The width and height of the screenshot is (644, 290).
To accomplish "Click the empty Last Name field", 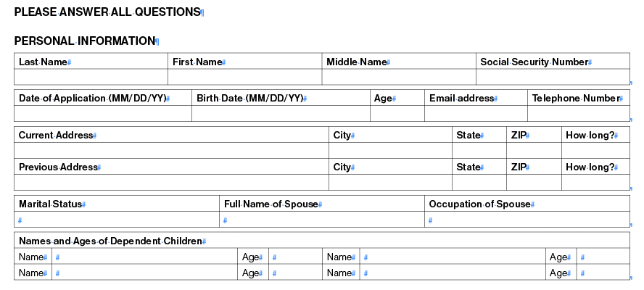I will [91, 77].
